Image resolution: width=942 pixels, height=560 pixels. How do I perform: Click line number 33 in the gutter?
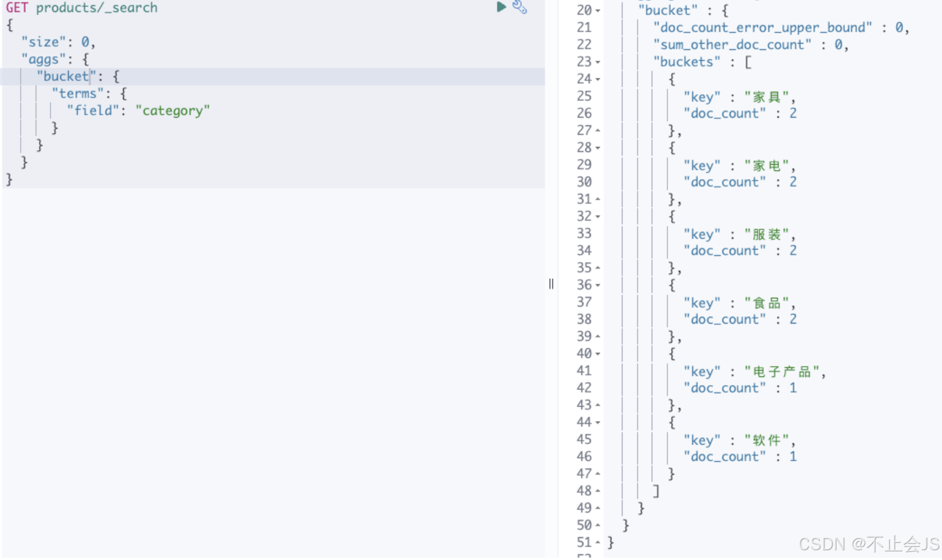point(584,234)
